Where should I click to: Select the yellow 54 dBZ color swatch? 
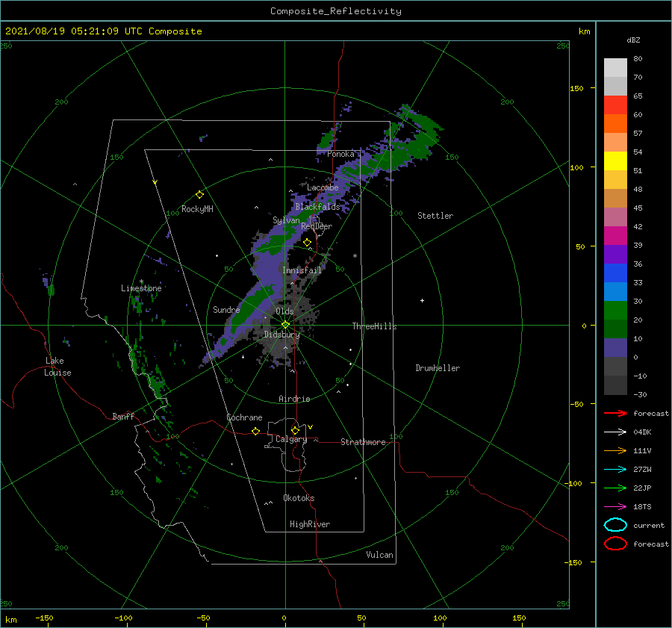click(615, 161)
